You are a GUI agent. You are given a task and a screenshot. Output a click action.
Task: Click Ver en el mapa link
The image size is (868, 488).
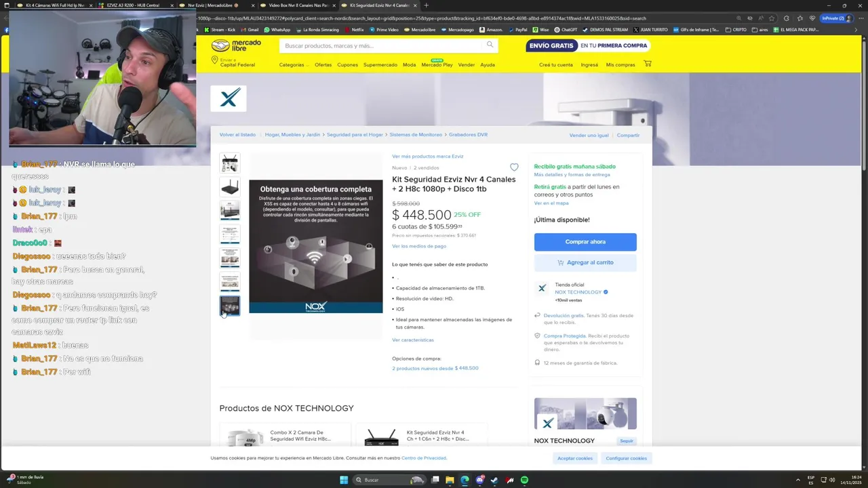pyautogui.click(x=551, y=203)
